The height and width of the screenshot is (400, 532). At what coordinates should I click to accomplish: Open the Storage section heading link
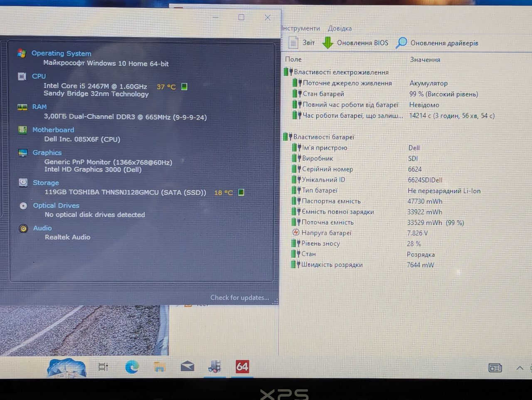click(46, 183)
